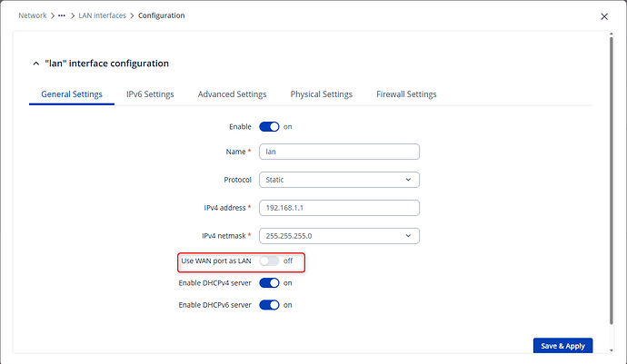Open the LAN interfaces breadcrumb link

(104, 15)
